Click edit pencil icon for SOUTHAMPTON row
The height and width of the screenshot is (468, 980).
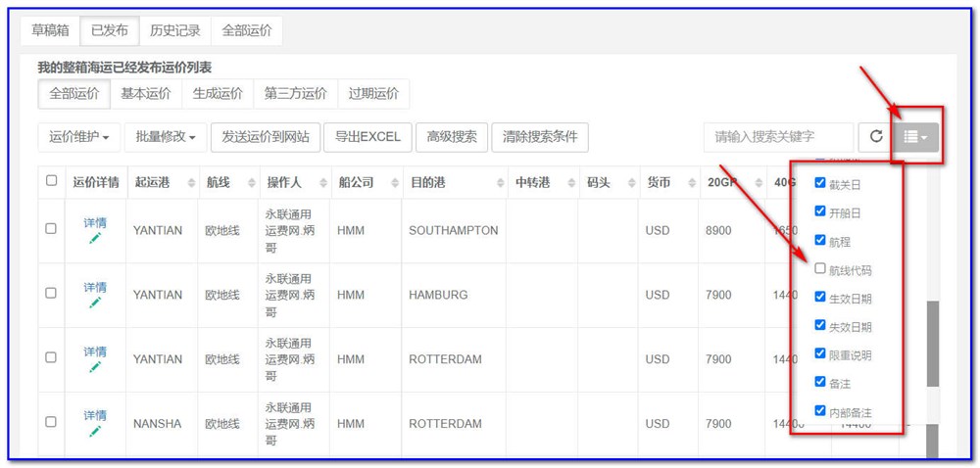click(95, 238)
